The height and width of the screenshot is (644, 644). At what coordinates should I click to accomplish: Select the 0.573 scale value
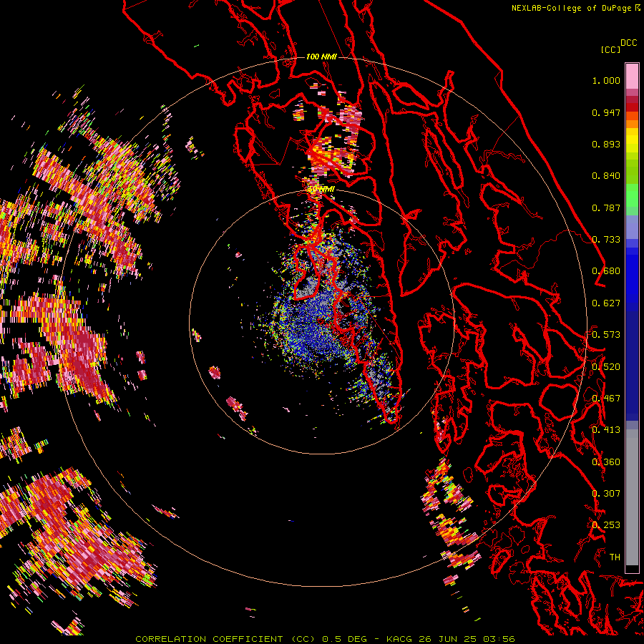click(606, 335)
